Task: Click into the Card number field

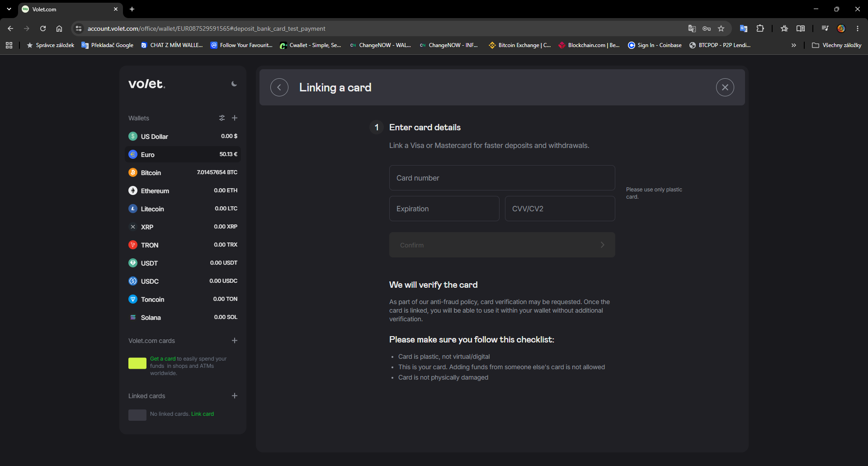Action: pyautogui.click(x=502, y=178)
